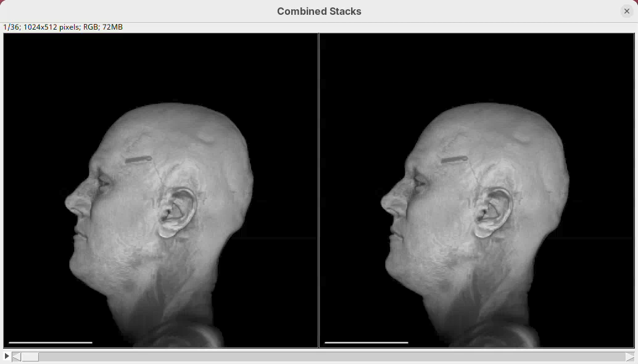The height and width of the screenshot is (364, 638).
Task: Click the scrollbar right arrow
Action: coord(629,357)
